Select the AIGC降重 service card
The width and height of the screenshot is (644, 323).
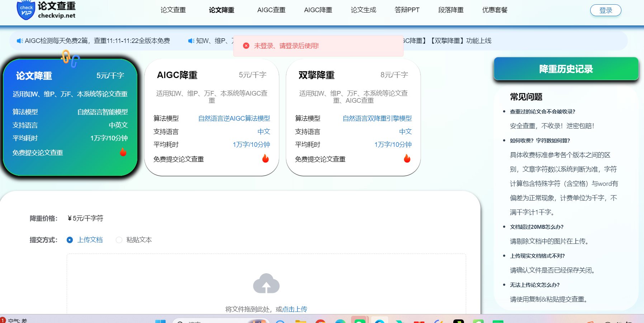[x=212, y=117]
